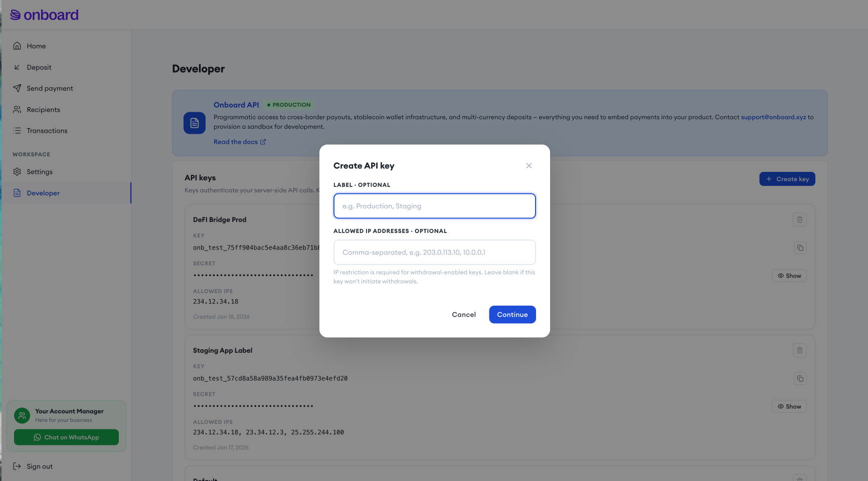Click the Home house icon

click(x=17, y=46)
